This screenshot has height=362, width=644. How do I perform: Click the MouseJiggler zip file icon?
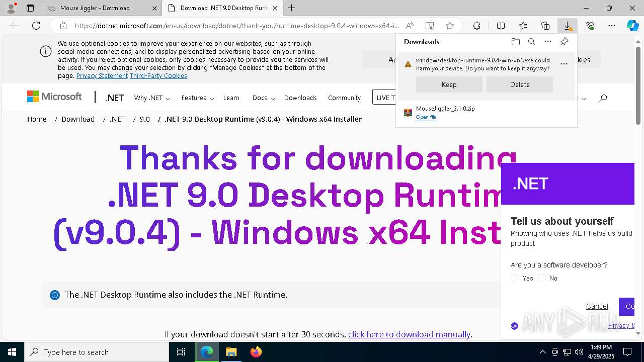pyautogui.click(x=408, y=113)
